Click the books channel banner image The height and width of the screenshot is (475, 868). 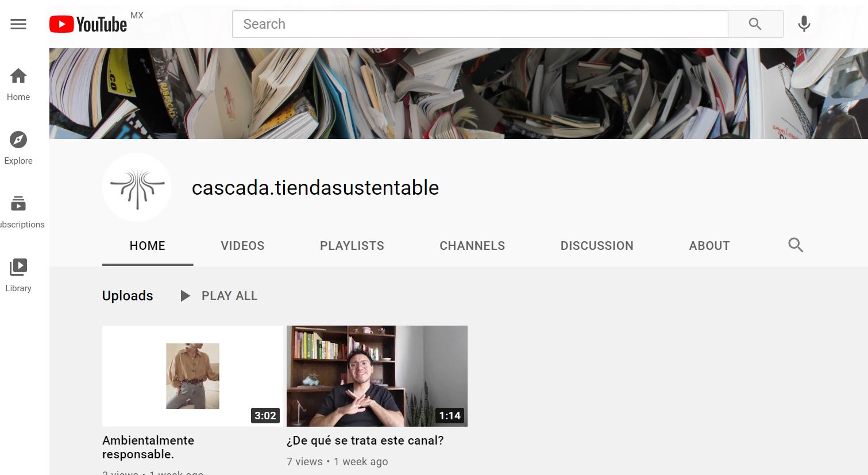tap(458, 94)
